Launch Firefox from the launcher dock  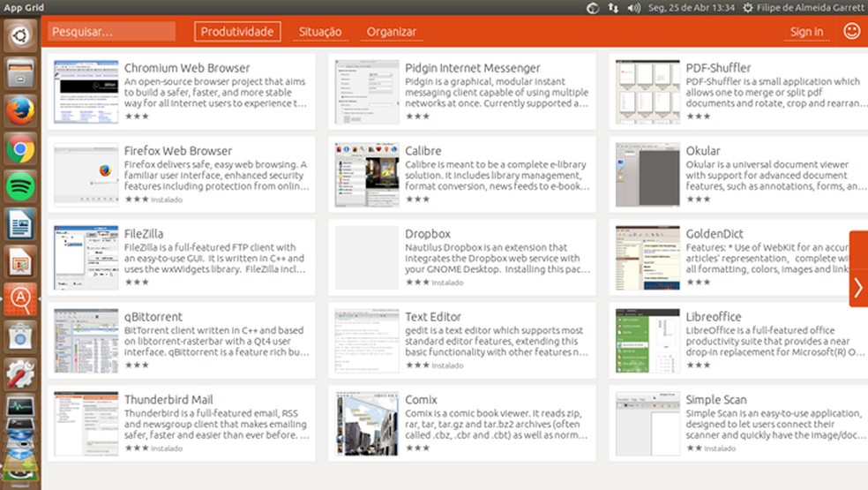[x=20, y=111]
